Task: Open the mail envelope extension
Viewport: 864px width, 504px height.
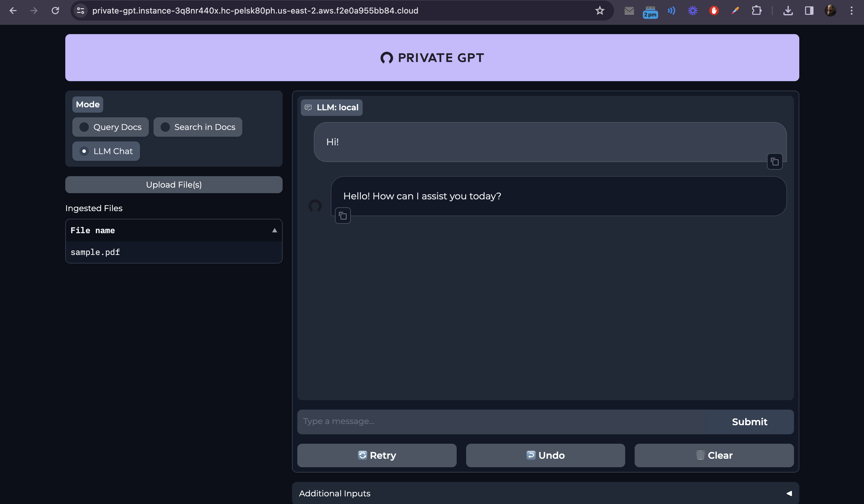Action: point(629,11)
